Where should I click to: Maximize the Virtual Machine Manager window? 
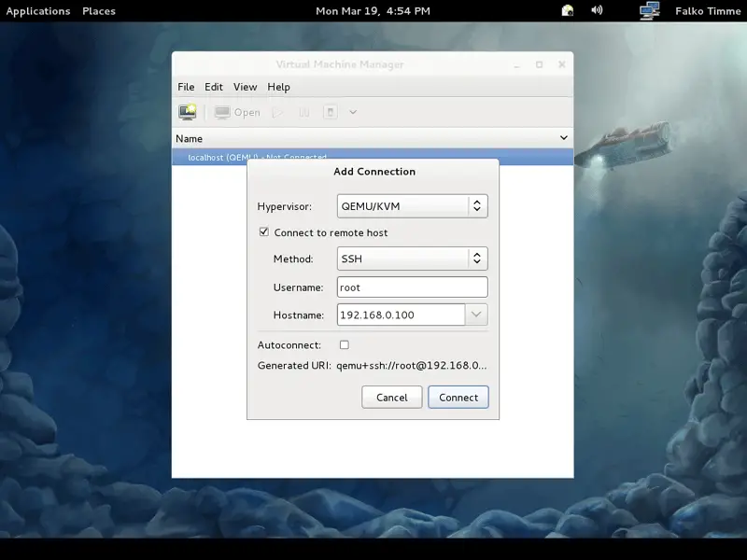click(540, 64)
